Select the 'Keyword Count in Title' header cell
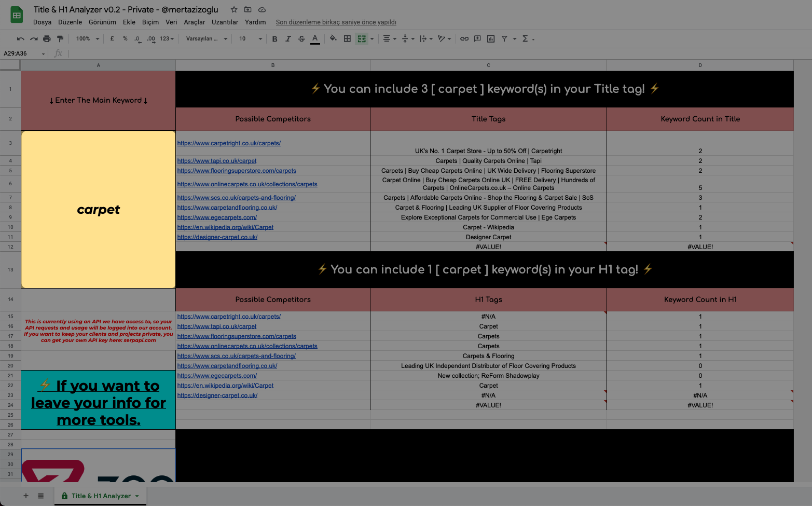The height and width of the screenshot is (506, 812). click(700, 119)
